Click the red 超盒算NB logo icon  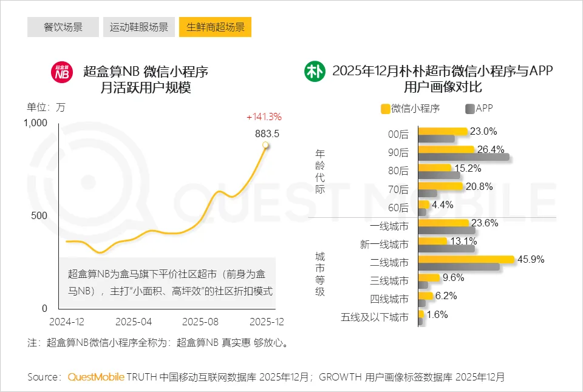tap(61, 72)
